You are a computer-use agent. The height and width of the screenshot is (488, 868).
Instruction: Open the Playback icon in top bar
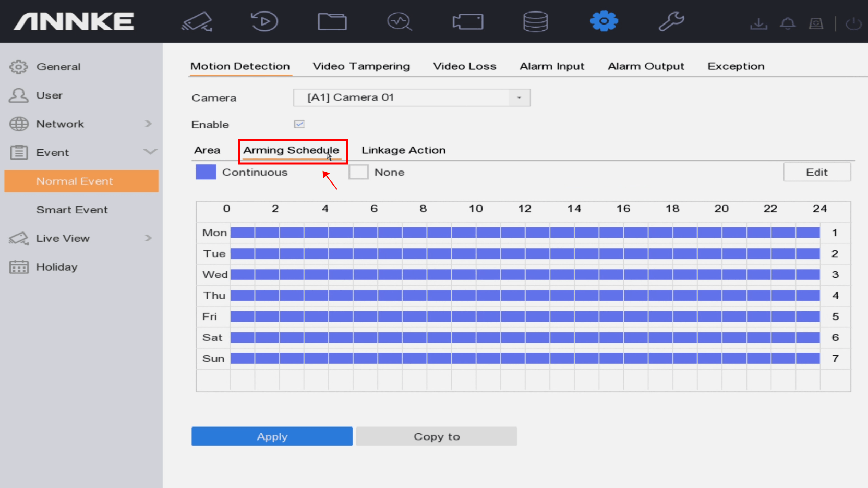pyautogui.click(x=264, y=22)
